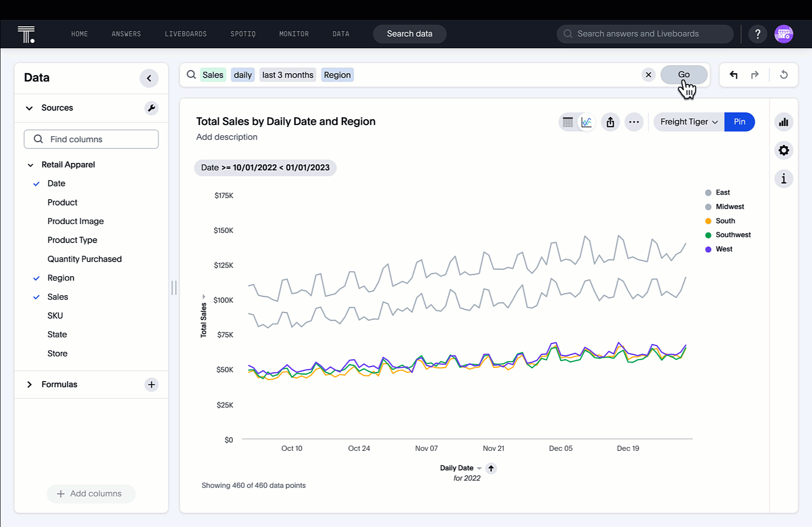The image size is (812, 527).
Task: Toggle Southwest legend green swatch
Action: [708, 235]
